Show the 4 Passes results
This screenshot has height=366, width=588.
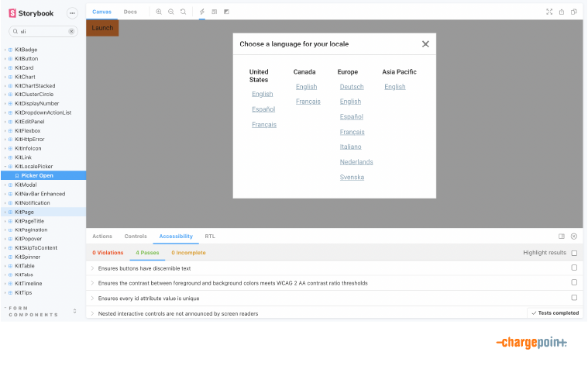147,253
